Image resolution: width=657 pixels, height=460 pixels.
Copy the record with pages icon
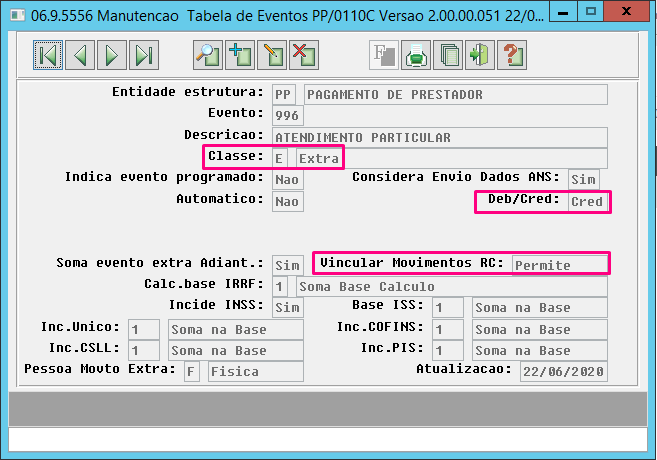448,55
